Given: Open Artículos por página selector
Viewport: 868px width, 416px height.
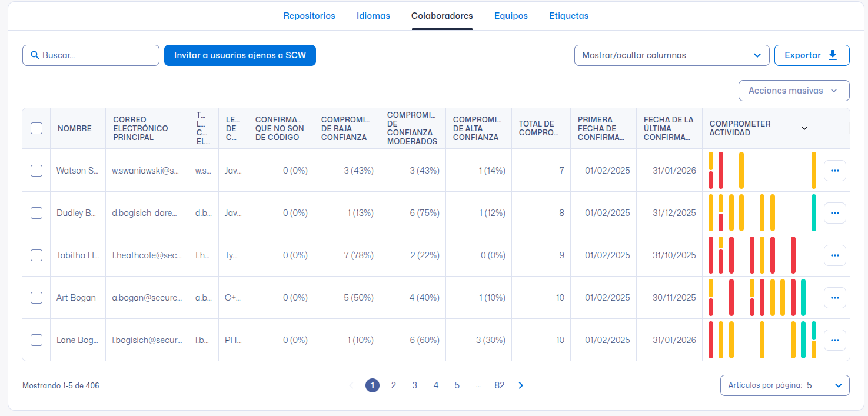Looking at the screenshot, I should point(784,385).
